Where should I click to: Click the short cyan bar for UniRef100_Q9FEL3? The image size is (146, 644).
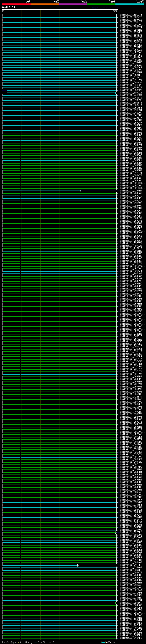40,565
